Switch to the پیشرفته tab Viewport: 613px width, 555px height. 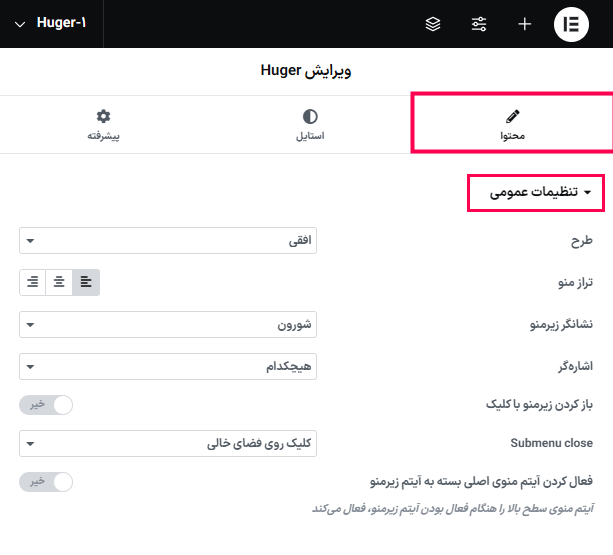click(103, 124)
